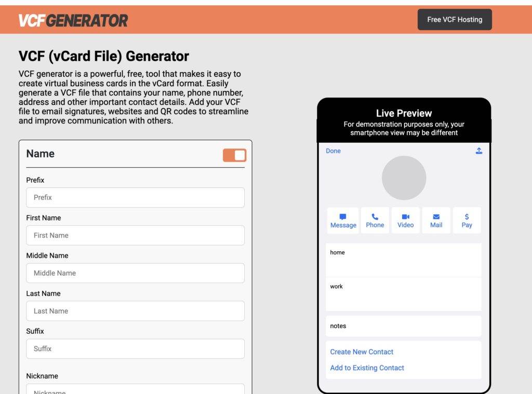Toggle the Name section switch off
Viewport: 532px width, 394px height.
coord(235,155)
